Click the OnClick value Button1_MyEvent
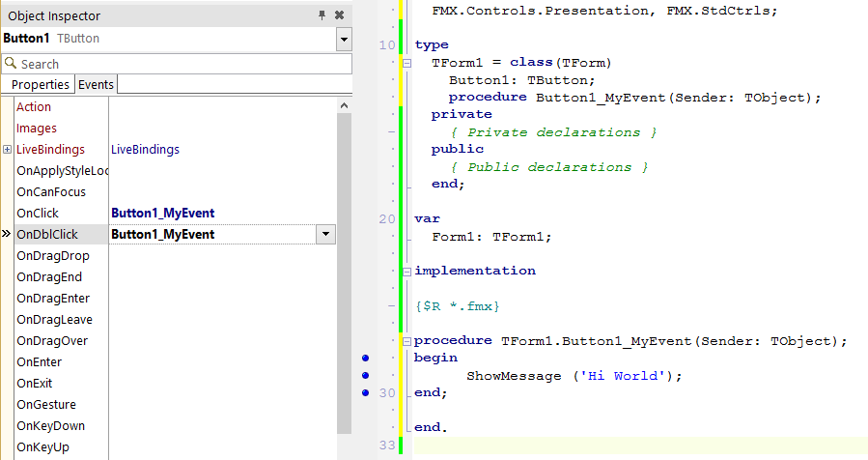The width and height of the screenshot is (868, 460). 163,214
